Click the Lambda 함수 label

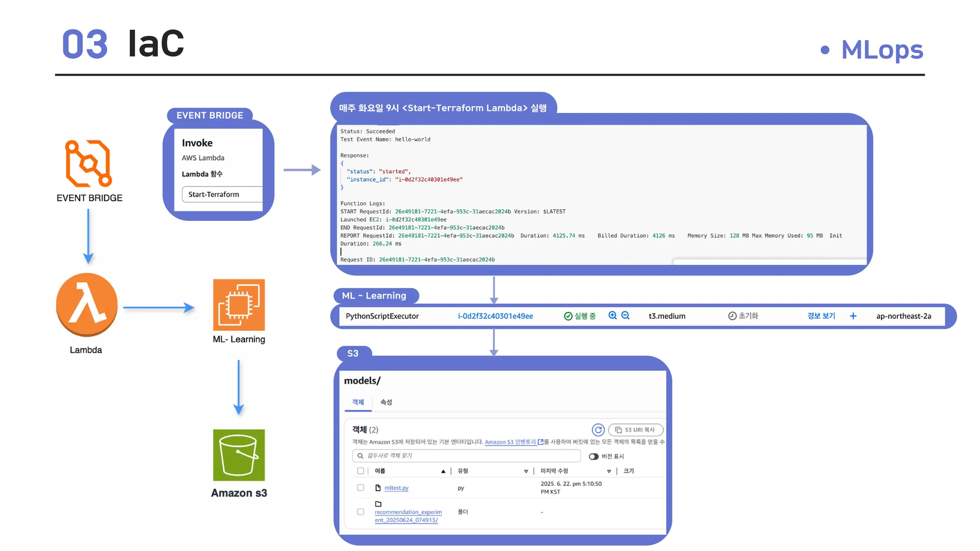202,174
